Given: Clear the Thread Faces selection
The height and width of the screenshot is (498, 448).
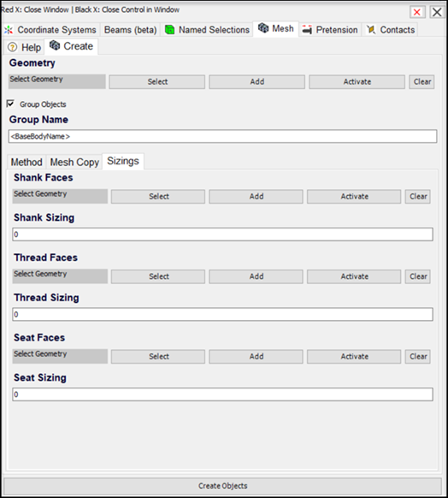Looking at the screenshot, I should tap(418, 276).
